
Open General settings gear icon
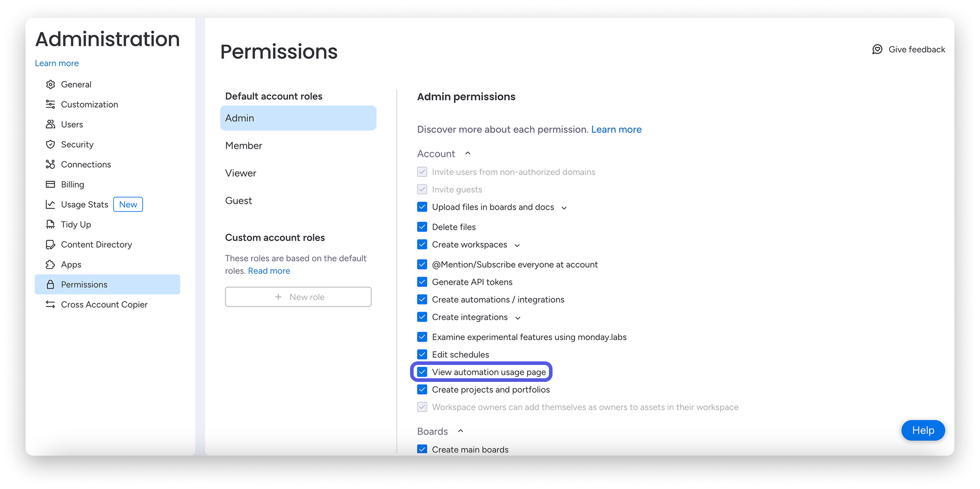tap(50, 85)
